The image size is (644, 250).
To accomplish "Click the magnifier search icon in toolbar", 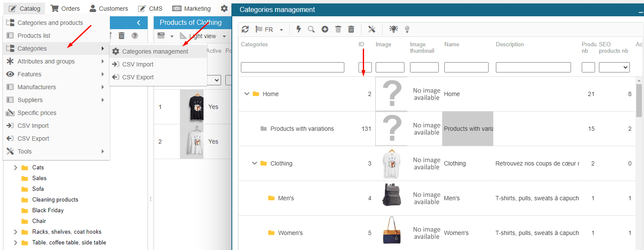I will (311, 29).
